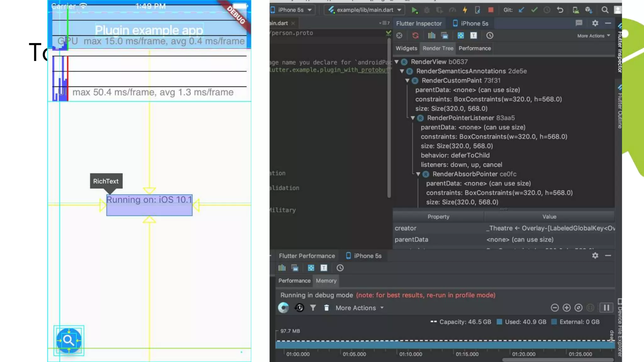Click the Flutter hot reload lightning icon
This screenshot has width=644, height=362.
pos(465,10)
